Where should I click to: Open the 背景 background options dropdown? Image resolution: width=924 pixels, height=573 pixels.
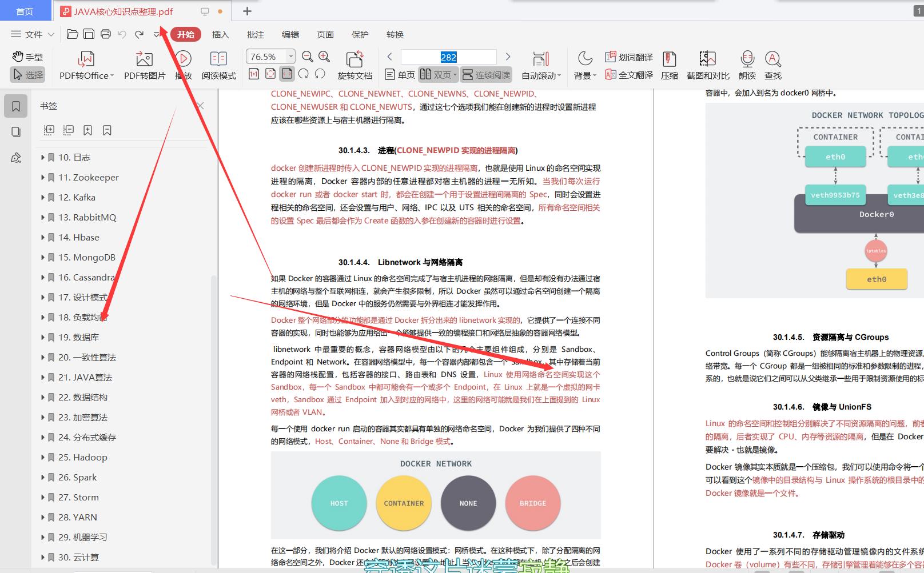(x=584, y=64)
